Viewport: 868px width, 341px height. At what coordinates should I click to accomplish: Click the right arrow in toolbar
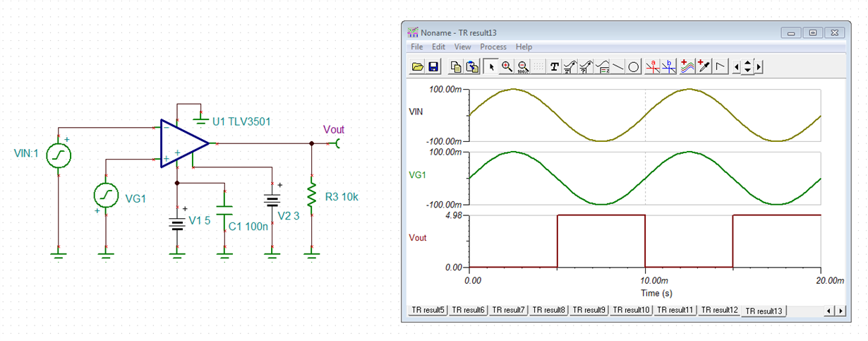point(759,67)
